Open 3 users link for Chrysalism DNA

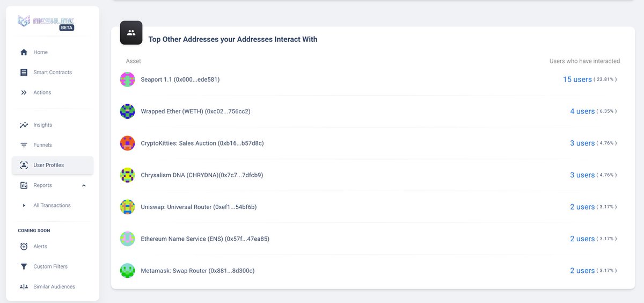(x=582, y=175)
